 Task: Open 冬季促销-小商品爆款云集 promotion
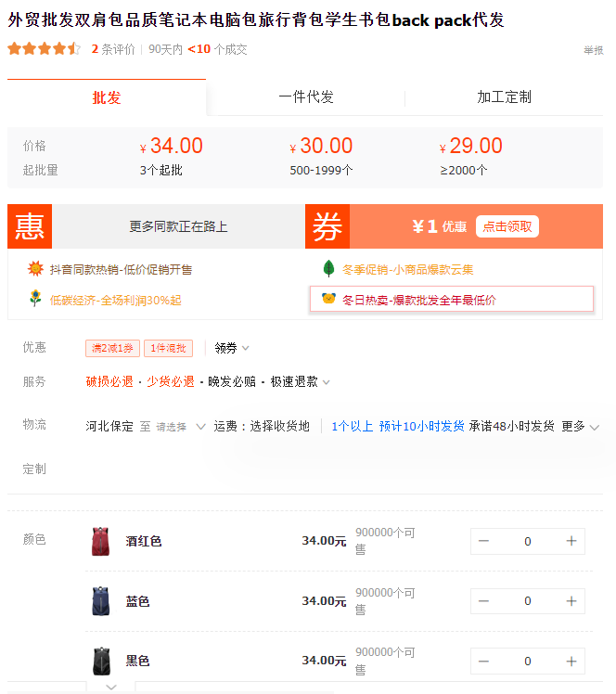407,270
